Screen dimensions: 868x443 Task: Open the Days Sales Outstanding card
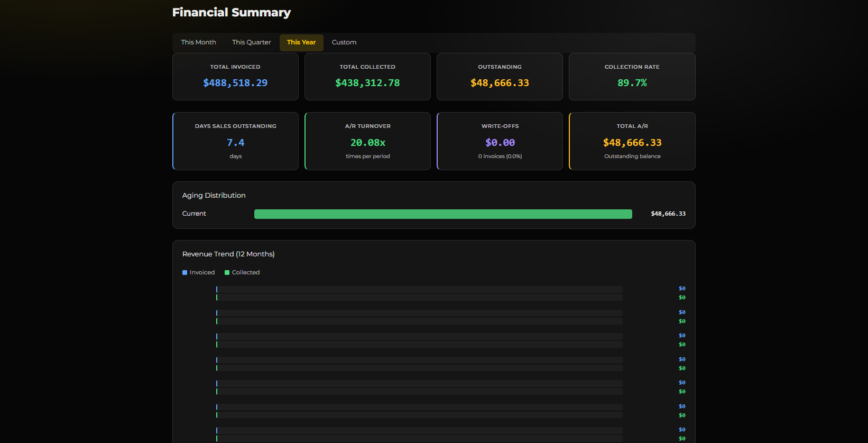tap(235, 141)
